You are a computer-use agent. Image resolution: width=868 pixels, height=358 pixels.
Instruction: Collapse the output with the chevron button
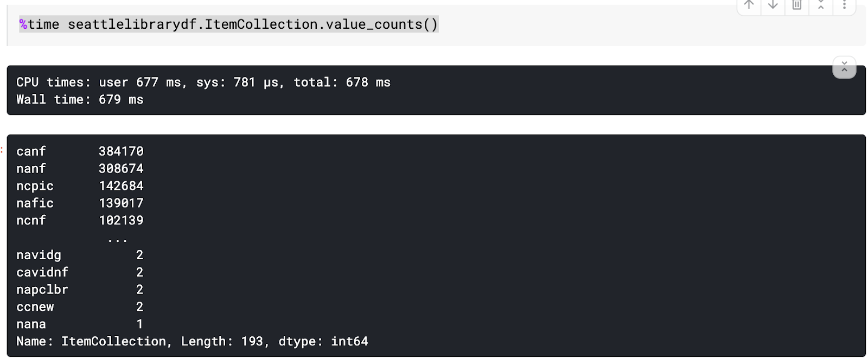[x=844, y=67]
